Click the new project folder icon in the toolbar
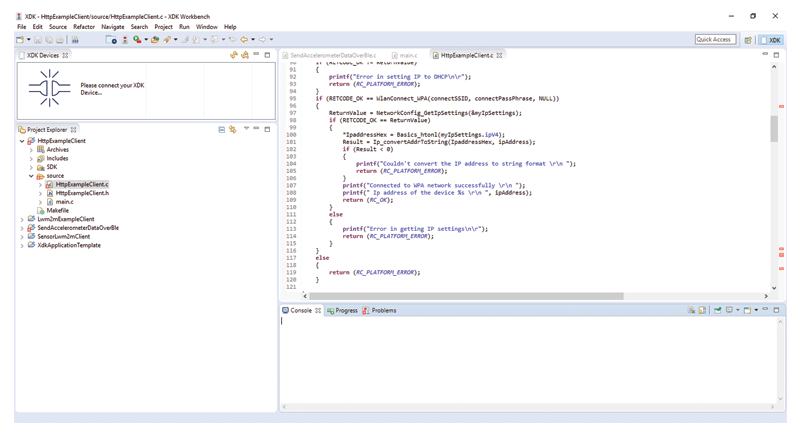 (111, 39)
